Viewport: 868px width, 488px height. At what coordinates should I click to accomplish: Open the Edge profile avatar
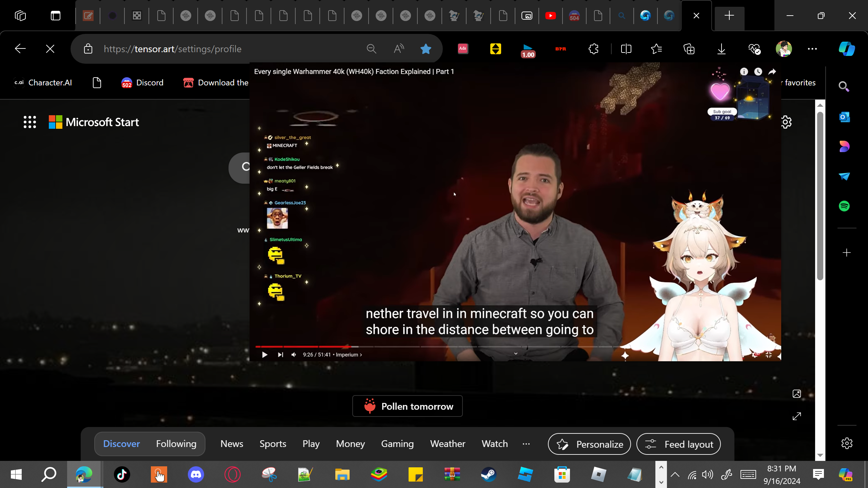coord(784,49)
